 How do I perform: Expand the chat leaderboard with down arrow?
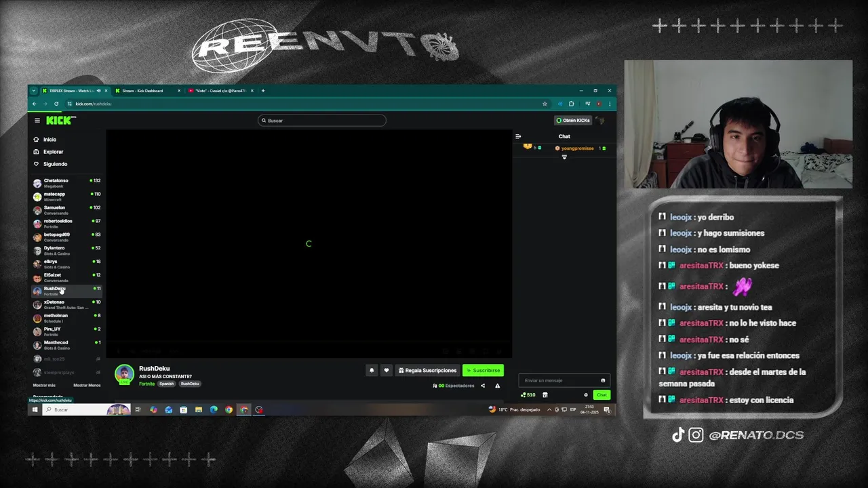tap(564, 157)
